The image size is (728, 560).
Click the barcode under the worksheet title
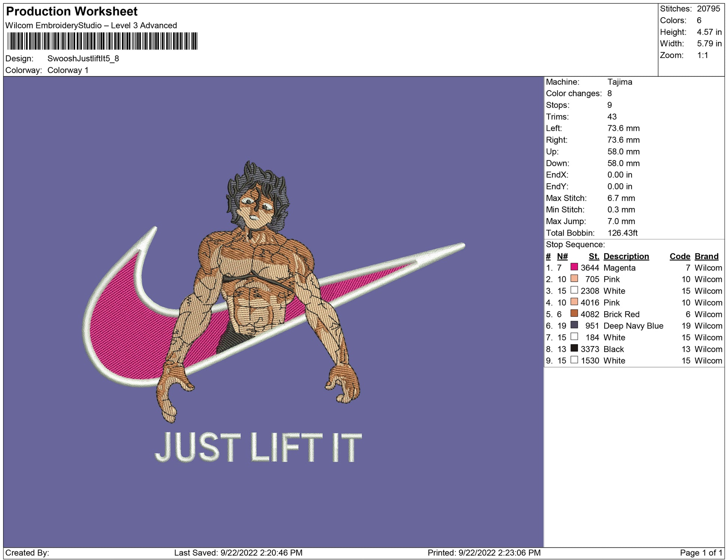click(102, 41)
